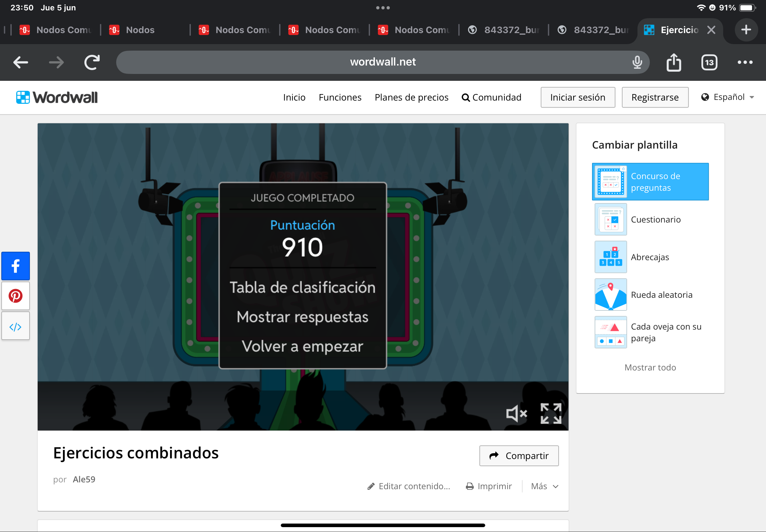Open browser three-dots menu in toolbar
Screen dimensions: 766x532
(x=745, y=62)
